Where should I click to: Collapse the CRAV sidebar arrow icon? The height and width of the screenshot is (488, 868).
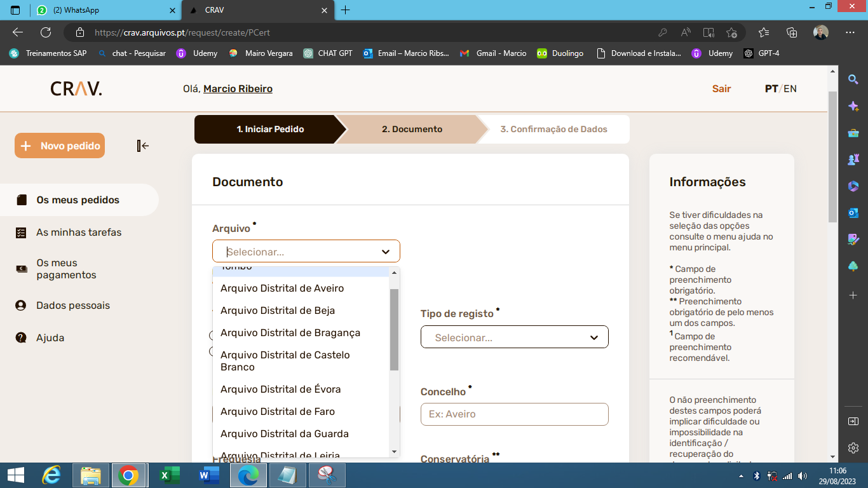click(x=143, y=146)
